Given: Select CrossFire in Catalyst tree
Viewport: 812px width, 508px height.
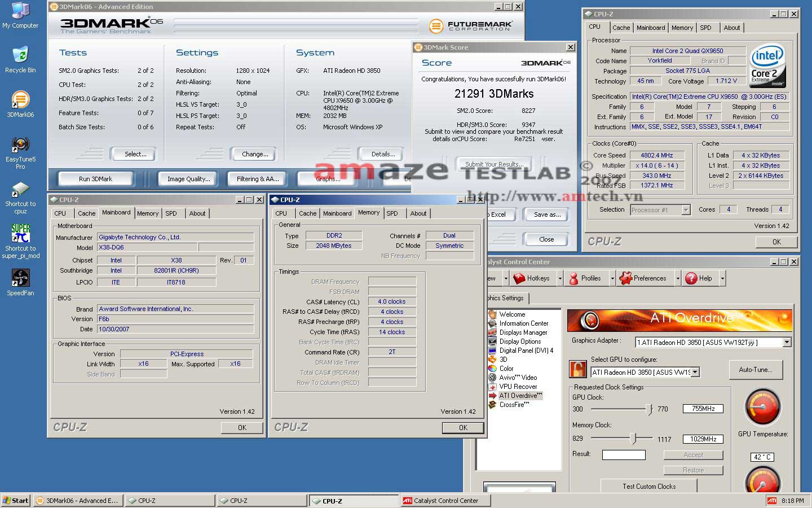Looking at the screenshot, I should tap(514, 405).
